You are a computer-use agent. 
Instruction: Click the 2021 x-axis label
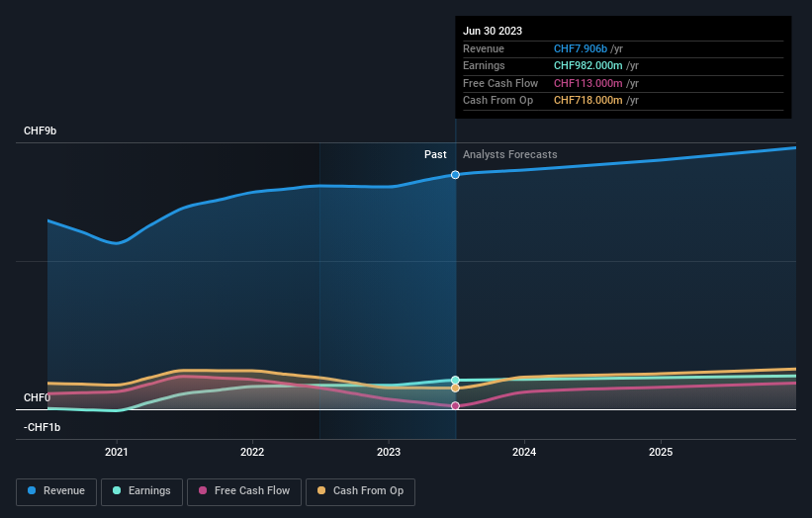(117, 453)
